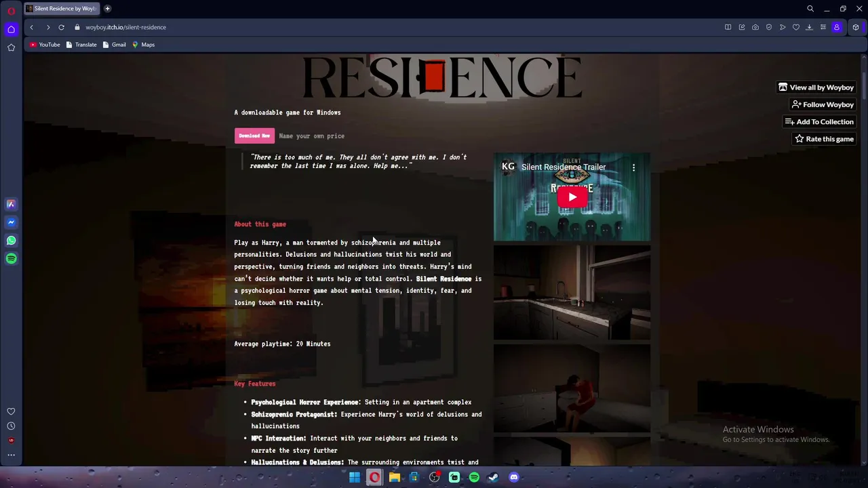Open Discord from taskbar

tap(513, 477)
